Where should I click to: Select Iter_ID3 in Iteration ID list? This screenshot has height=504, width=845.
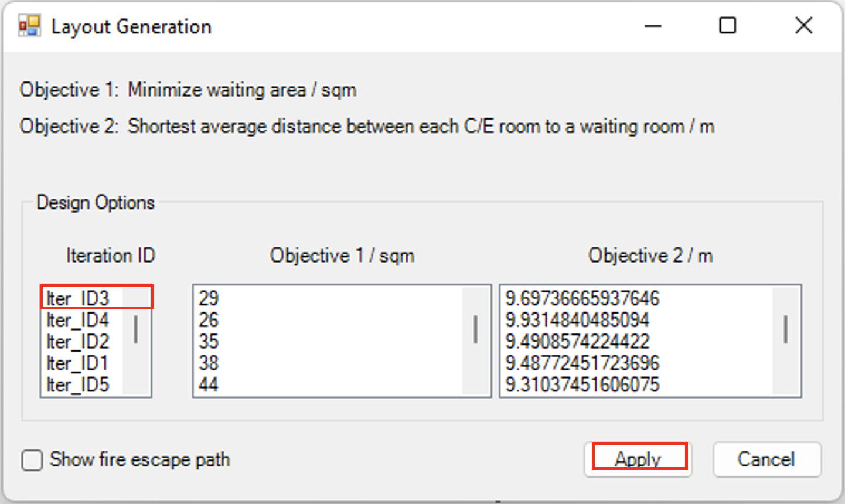(78, 298)
